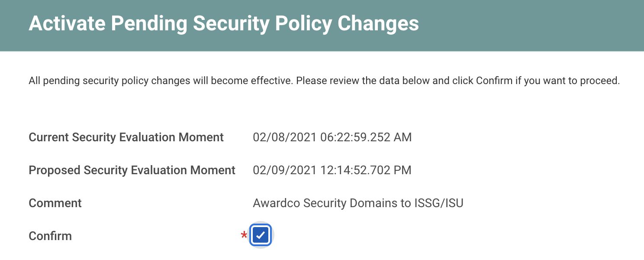This screenshot has height=260, width=644.
Task: Click the date 02/09/2021
Action: (285, 170)
